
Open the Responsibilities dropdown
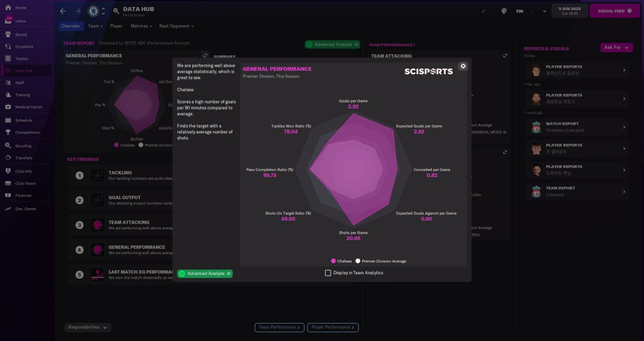88,327
